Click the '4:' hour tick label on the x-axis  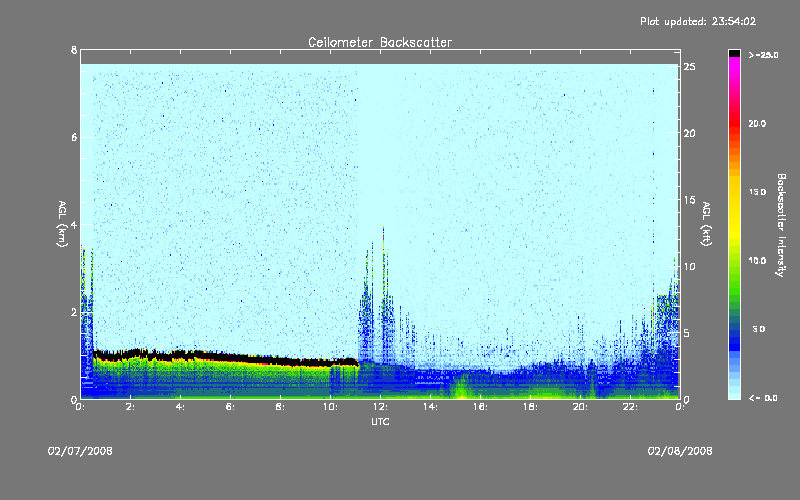[x=181, y=407]
